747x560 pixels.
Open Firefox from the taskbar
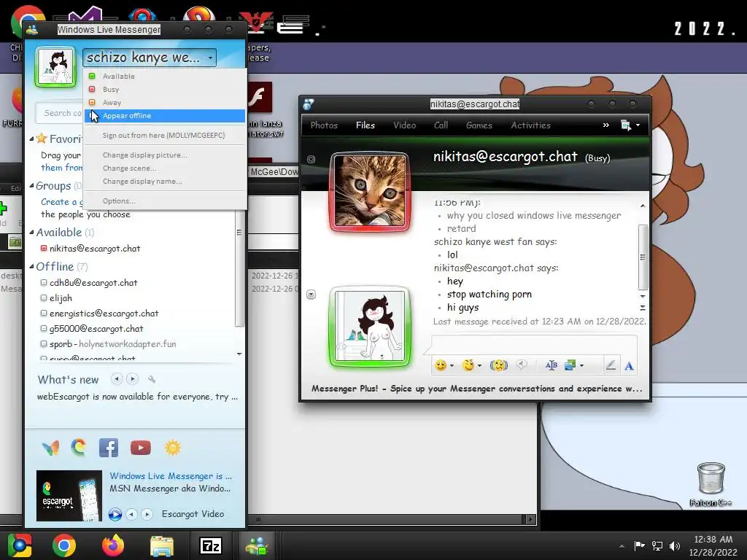pyautogui.click(x=113, y=545)
